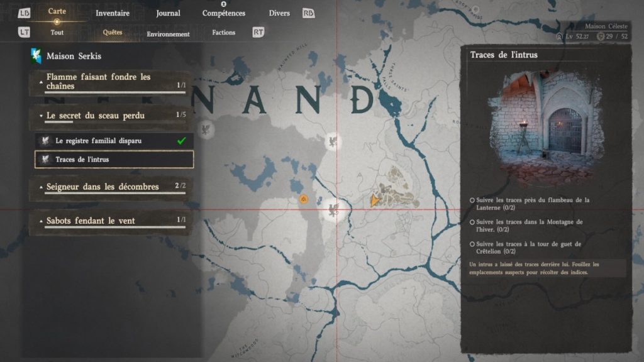Expand the Sabots fendant le vent quest
This screenshot has width=644, height=362.
click(x=41, y=221)
